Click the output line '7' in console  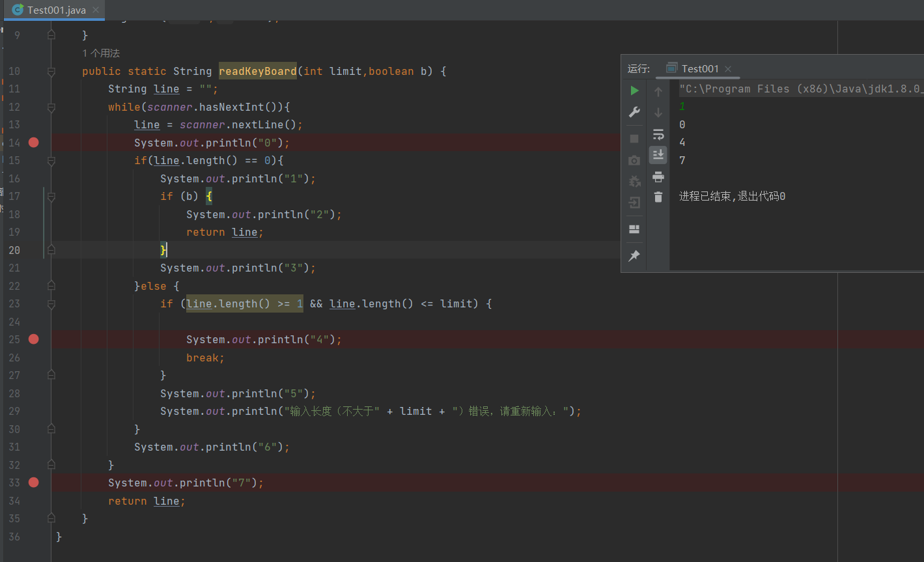682,160
